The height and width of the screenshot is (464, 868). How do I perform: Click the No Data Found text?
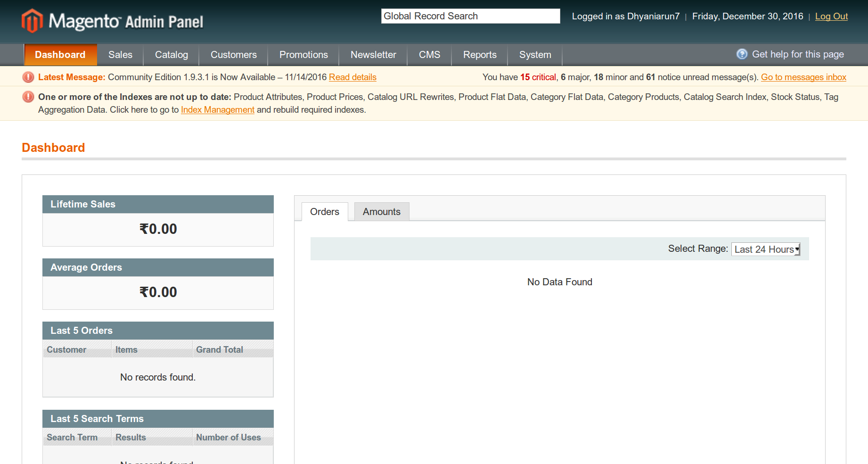pyautogui.click(x=560, y=282)
